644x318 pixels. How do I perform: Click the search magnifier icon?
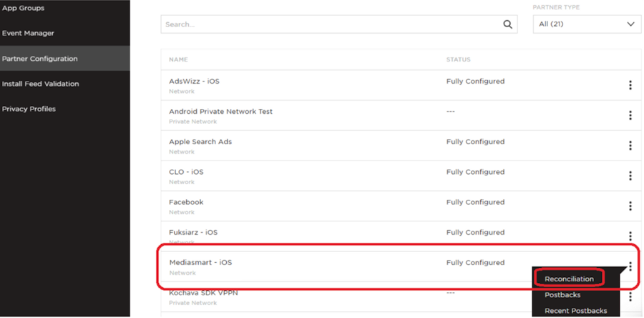(x=508, y=24)
